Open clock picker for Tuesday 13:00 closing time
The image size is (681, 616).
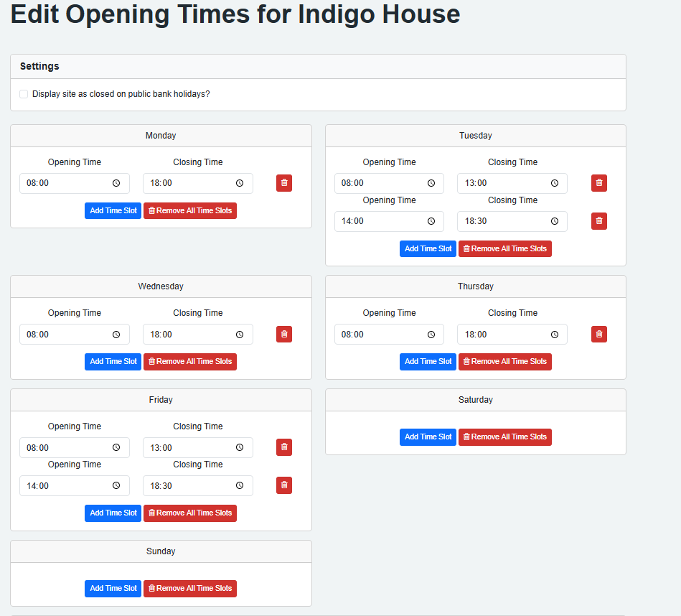click(x=554, y=183)
